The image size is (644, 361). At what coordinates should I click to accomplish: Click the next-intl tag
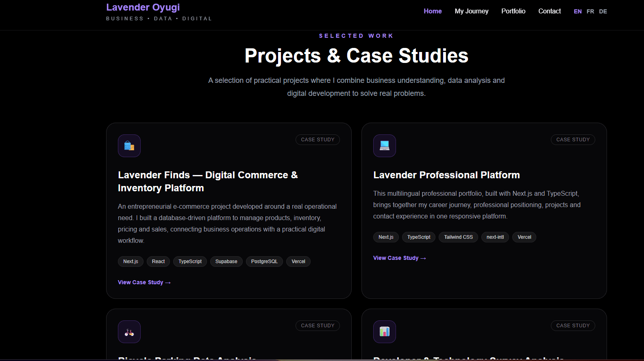(495, 237)
